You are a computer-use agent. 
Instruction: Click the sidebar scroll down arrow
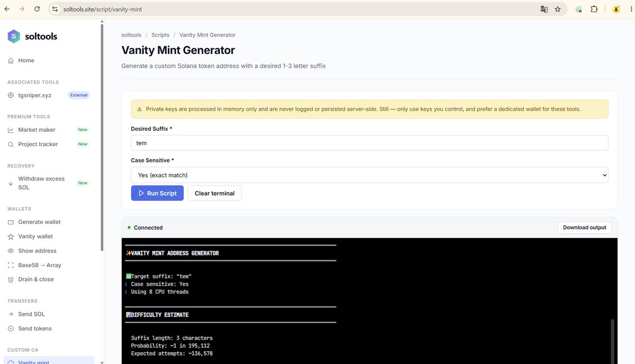tap(102, 362)
